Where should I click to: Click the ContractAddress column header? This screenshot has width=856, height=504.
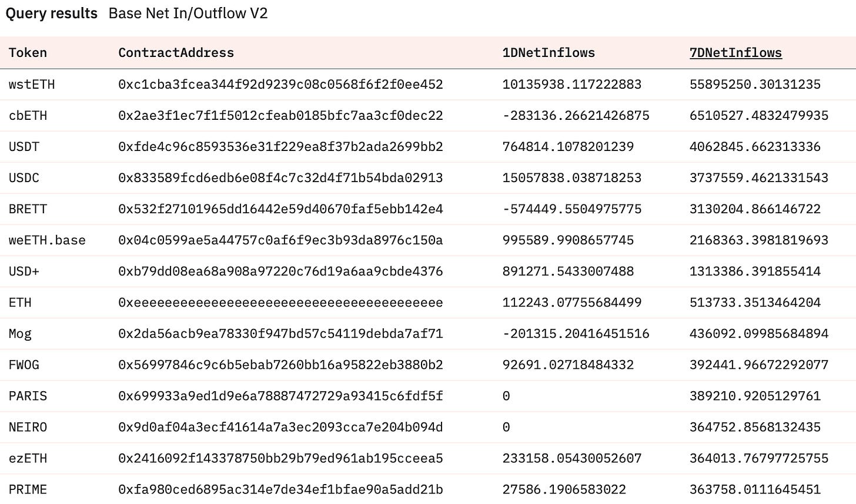[x=176, y=53]
